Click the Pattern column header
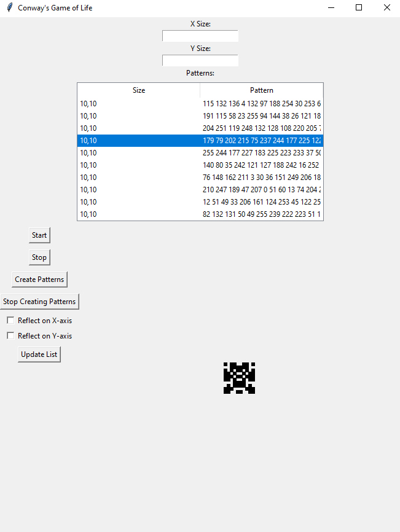400x532 pixels. 262,90
